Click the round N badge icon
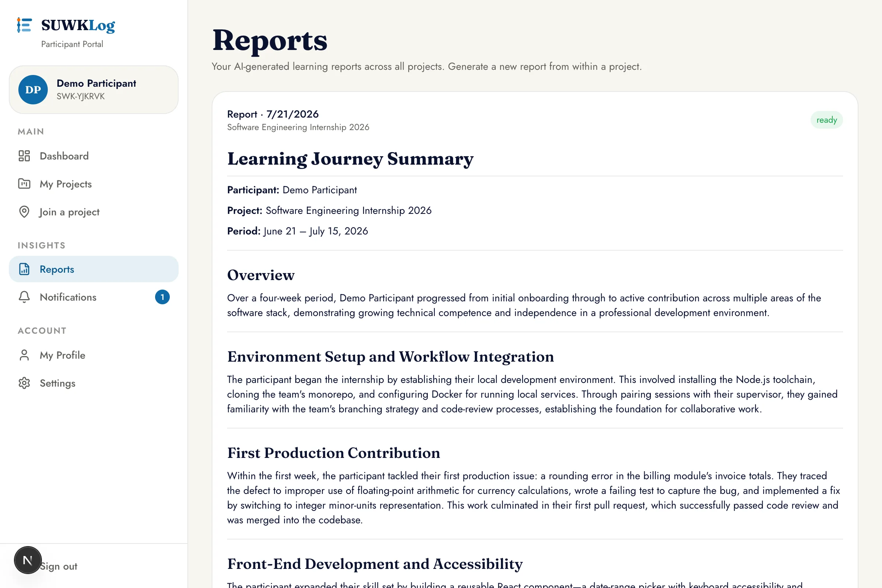882x588 pixels. pos(28,560)
